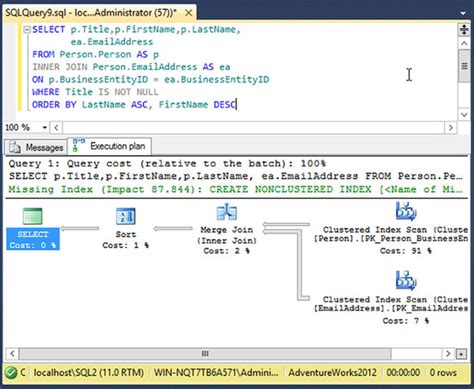Screen dimensions: 474x389
Task: Click the Cost: 91 % label
Action: [x=406, y=251]
